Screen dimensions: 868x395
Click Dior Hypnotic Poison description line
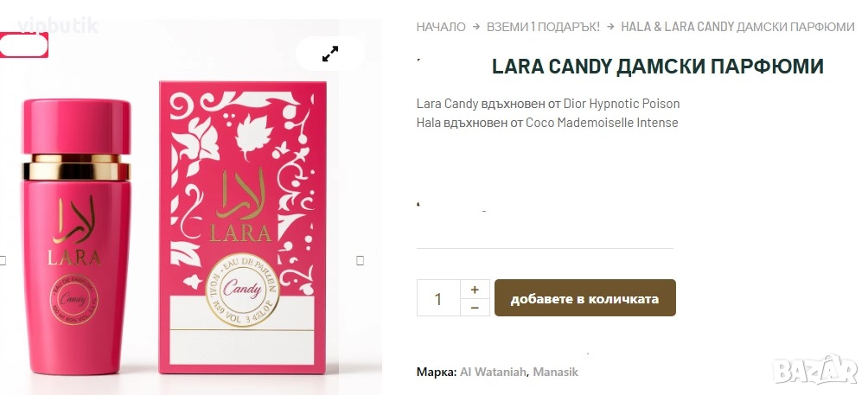tap(548, 104)
